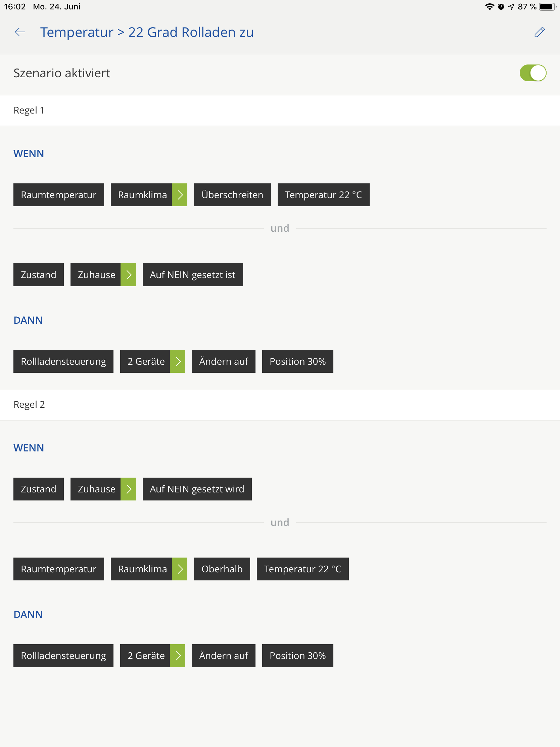Expand Zuhause chevron in Regel 2
Viewport: 560px width, 747px height.
(x=128, y=489)
